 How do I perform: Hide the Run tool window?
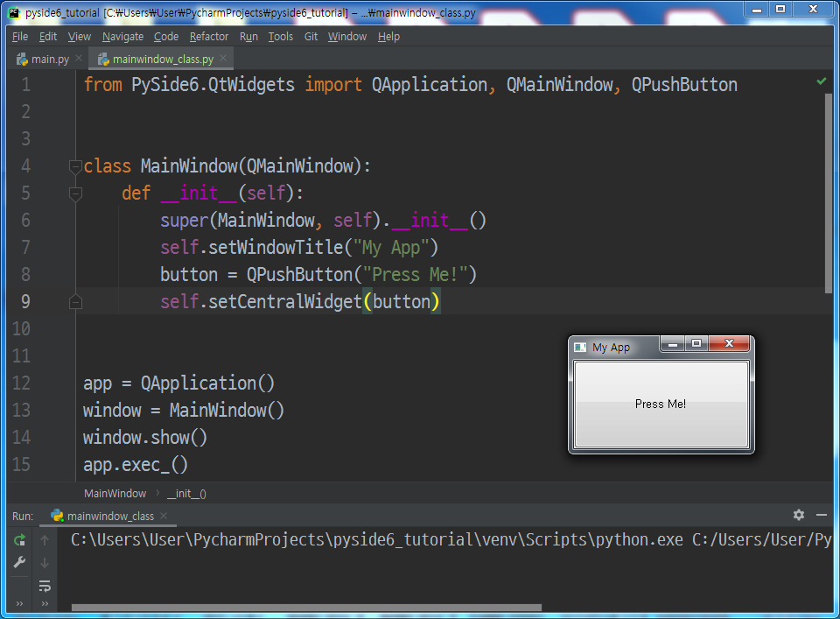[x=822, y=515]
